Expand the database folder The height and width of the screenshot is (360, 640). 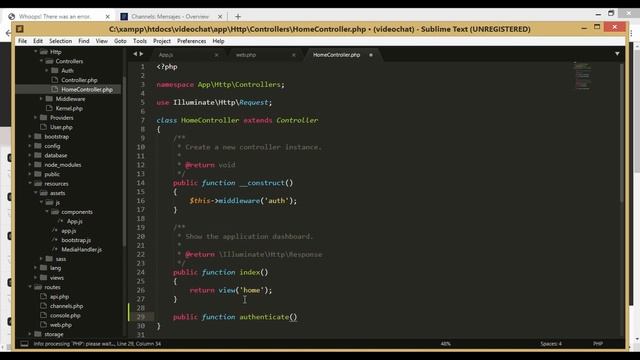tap(30, 155)
